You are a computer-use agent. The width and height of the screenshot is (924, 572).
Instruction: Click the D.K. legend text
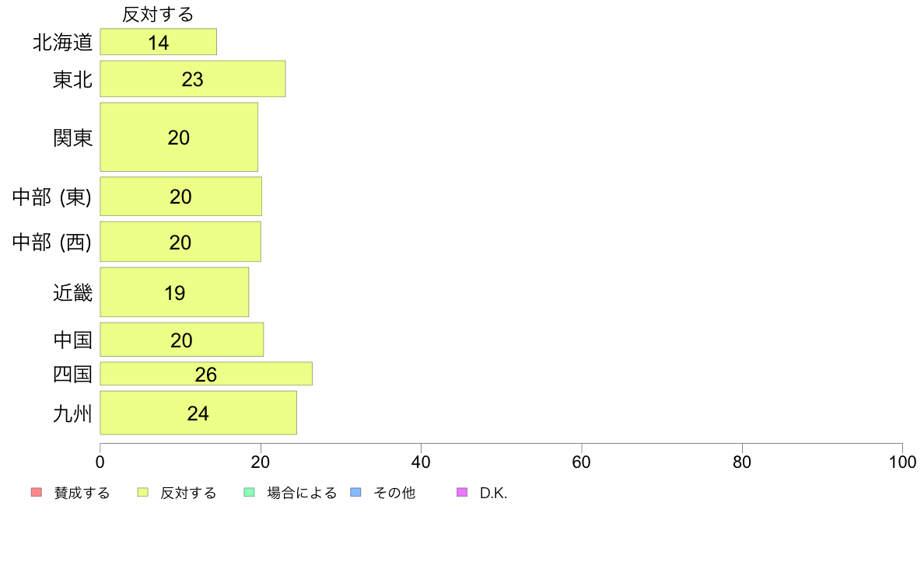click(493, 493)
